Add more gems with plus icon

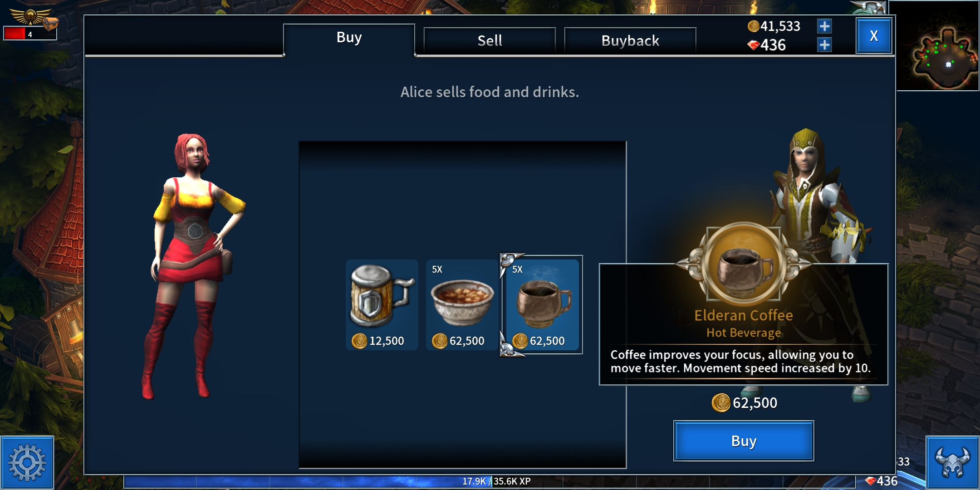click(824, 45)
